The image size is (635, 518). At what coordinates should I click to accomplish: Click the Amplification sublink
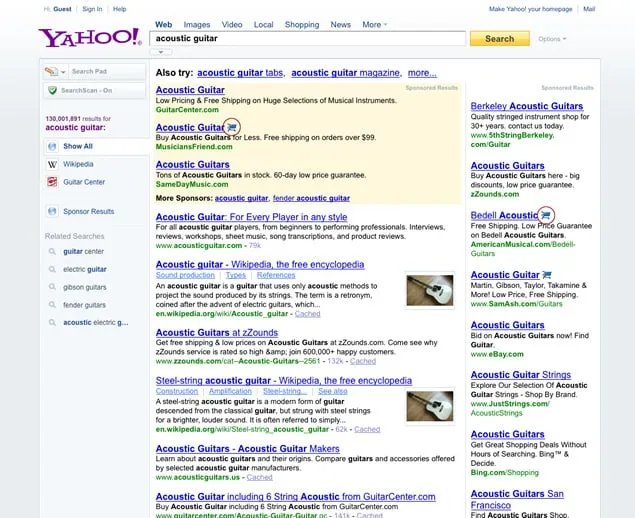(x=230, y=391)
